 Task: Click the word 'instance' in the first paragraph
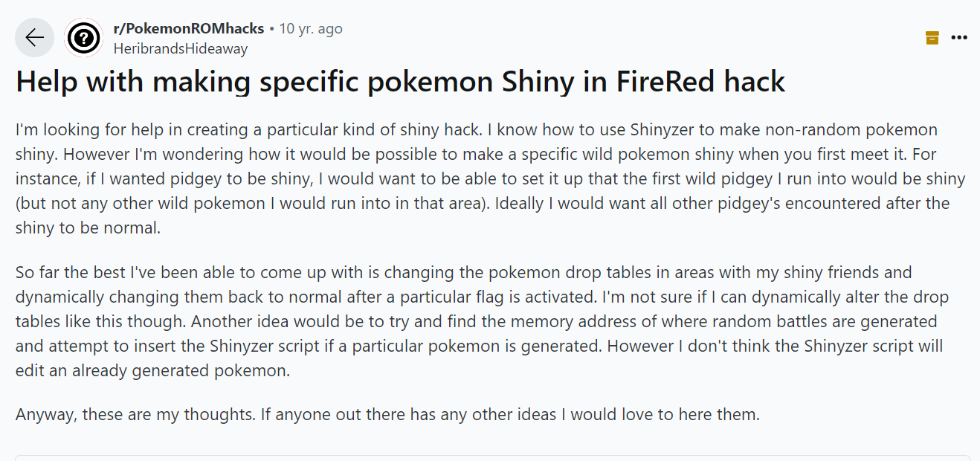coord(44,178)
